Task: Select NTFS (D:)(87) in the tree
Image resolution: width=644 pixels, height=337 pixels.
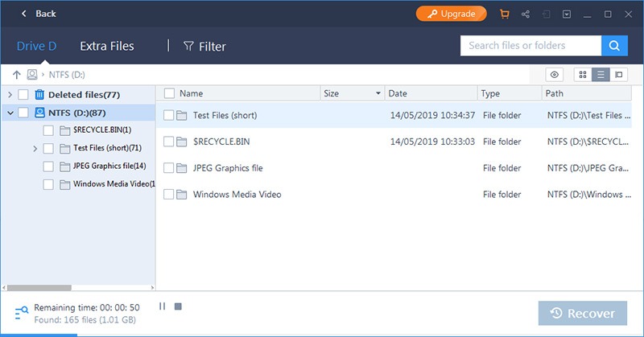Action: click(76, 113)
